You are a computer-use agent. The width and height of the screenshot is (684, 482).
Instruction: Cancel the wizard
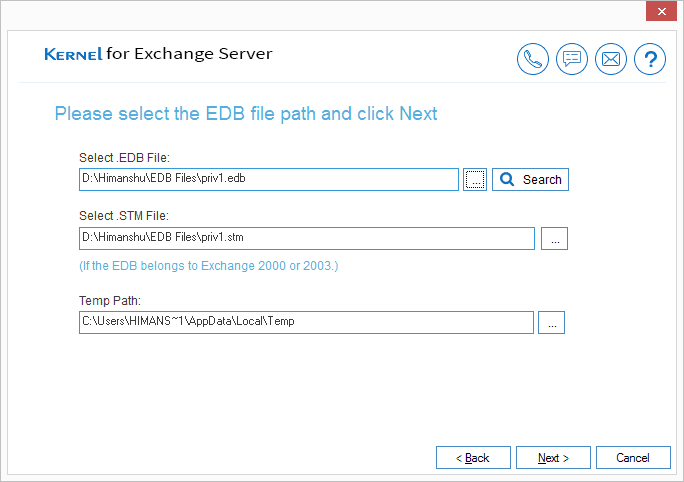click(633, 458)
